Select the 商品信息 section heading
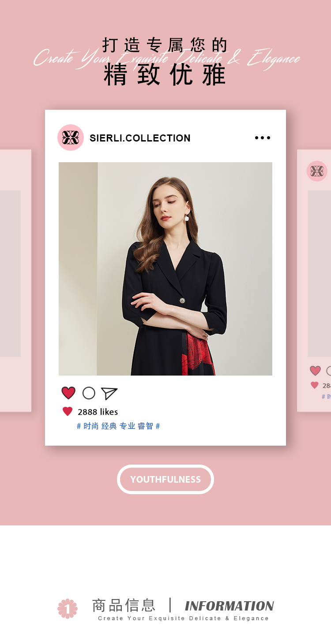The image size is (331, 644). (124, 605)
